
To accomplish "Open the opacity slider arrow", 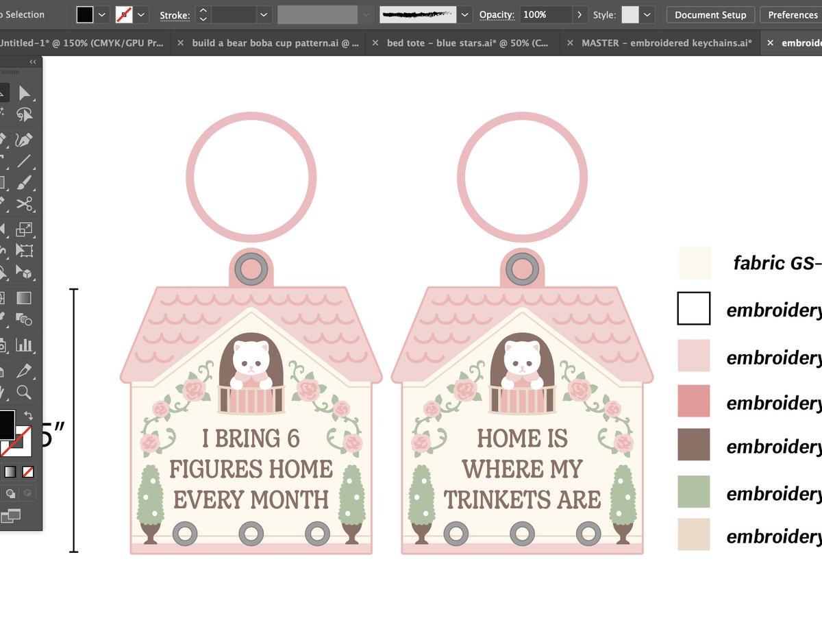I will [580, 14].
